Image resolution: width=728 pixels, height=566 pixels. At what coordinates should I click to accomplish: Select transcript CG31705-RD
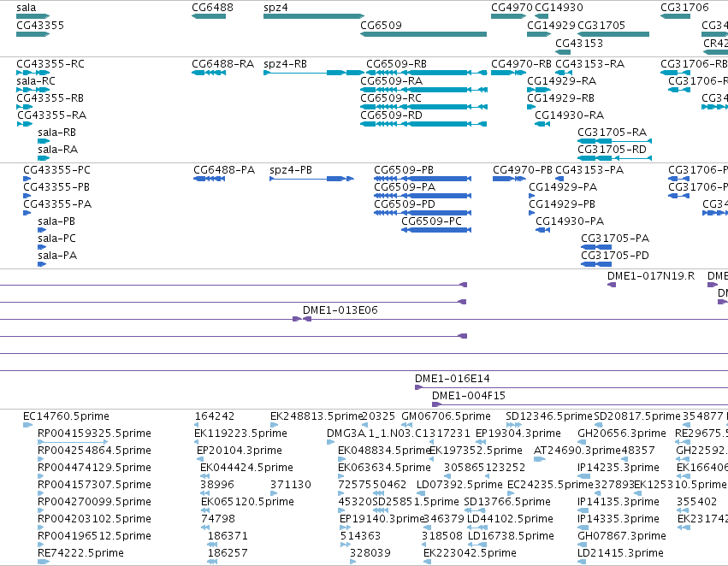[x=615, y=158]
